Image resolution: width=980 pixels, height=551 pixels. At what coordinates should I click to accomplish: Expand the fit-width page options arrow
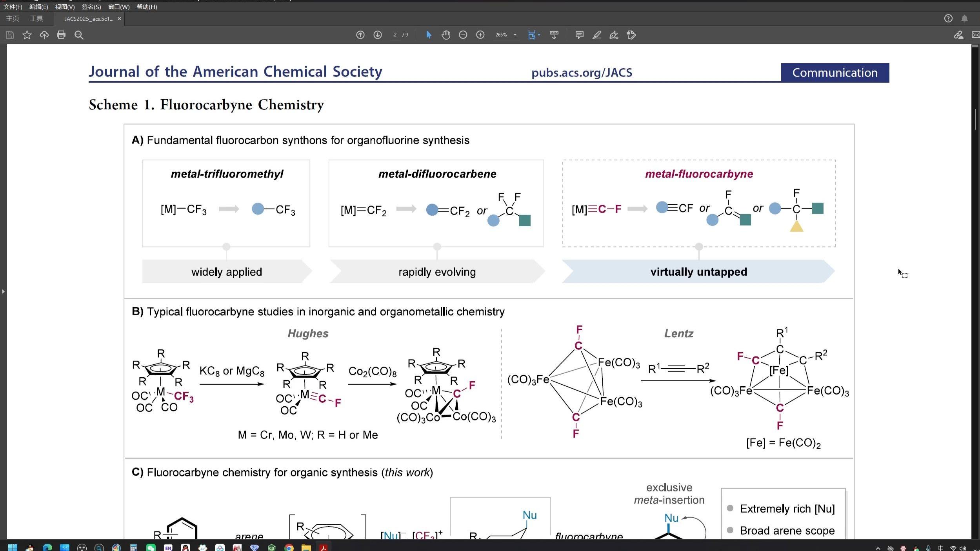[539, 35]
